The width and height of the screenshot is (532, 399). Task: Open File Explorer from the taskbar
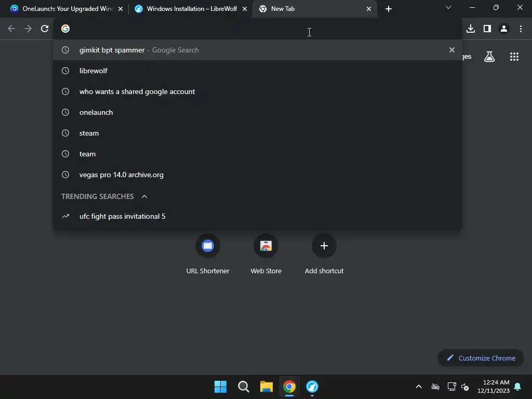pyautogui.click(x=267, y=387)
